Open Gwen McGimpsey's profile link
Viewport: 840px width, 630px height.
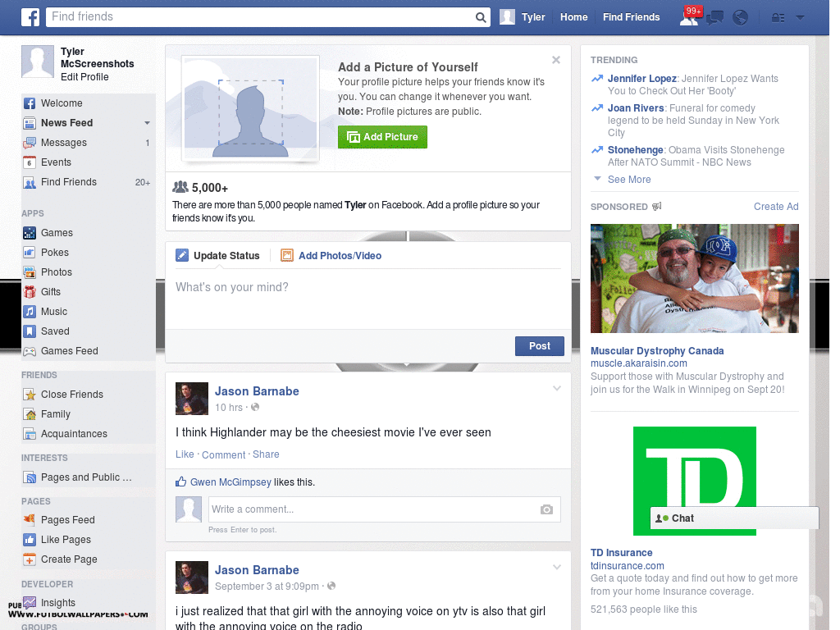click(231, 482)
